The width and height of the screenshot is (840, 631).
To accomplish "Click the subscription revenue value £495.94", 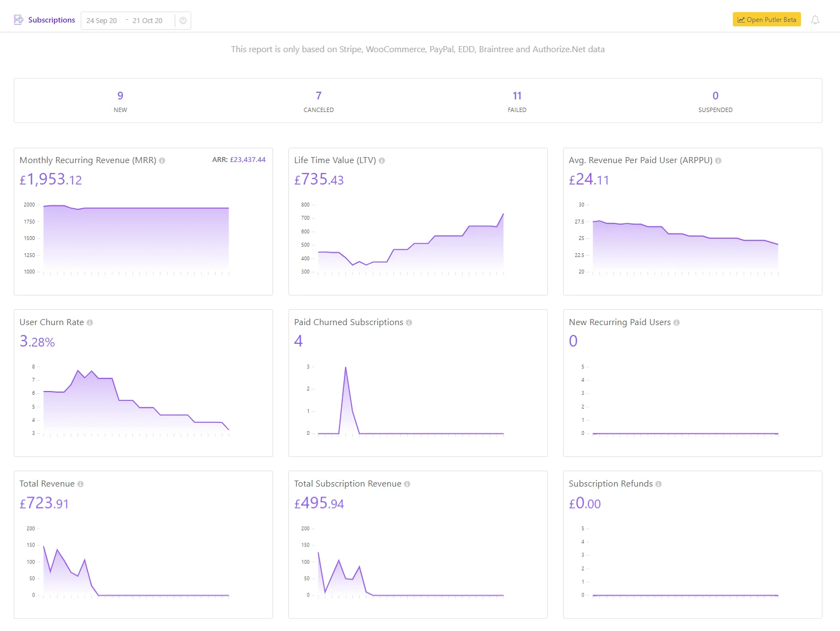I will click(x=319, y=503).
